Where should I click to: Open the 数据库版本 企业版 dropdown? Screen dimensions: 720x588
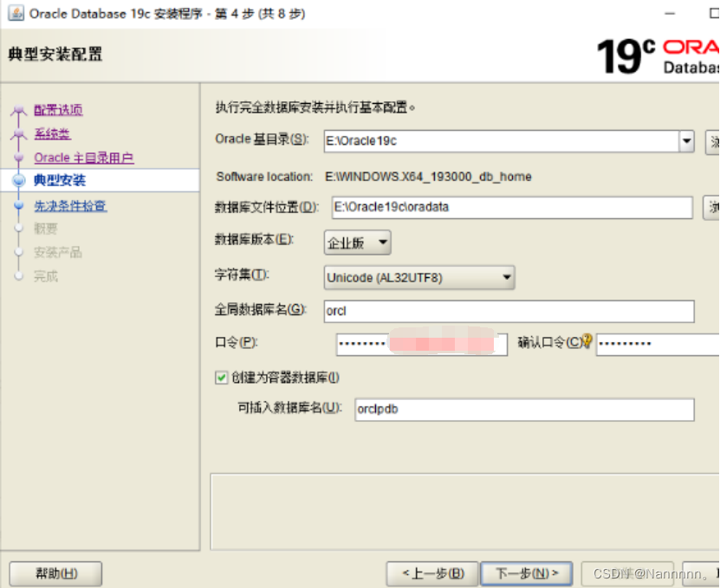tap(357, 242)
